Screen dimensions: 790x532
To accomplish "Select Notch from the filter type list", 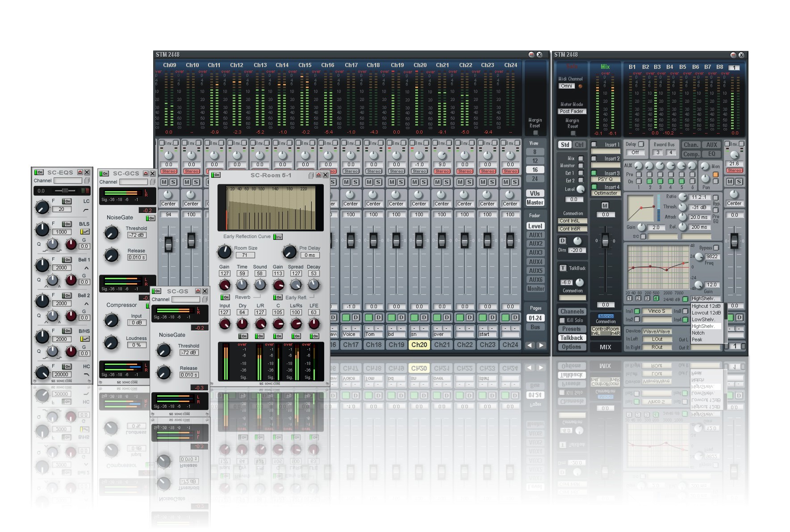I will 698,333.
